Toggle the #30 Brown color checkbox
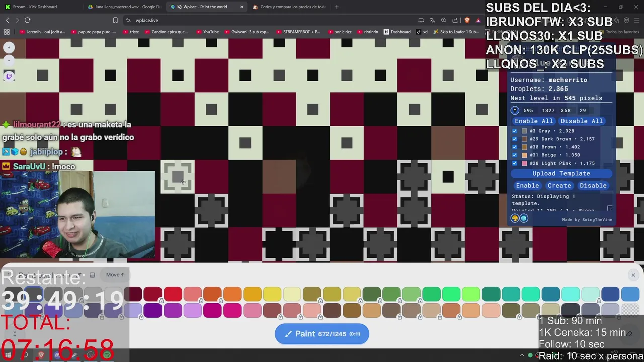 (514, 147)
